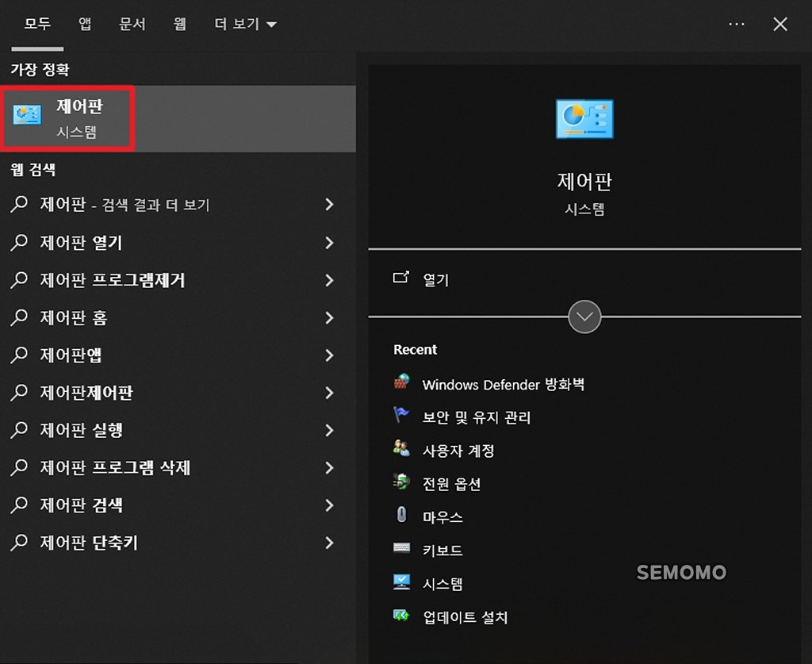Screen dimensions: 812x664
Task: Expand arrow for 제어판 프로그램제거
Action: [329, 280]
